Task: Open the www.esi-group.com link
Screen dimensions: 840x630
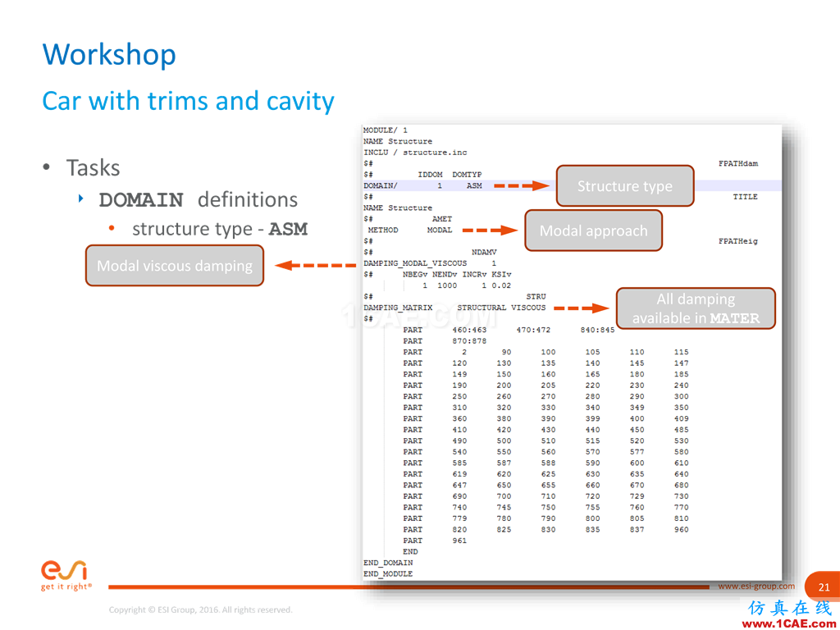Action: [756, 586]
